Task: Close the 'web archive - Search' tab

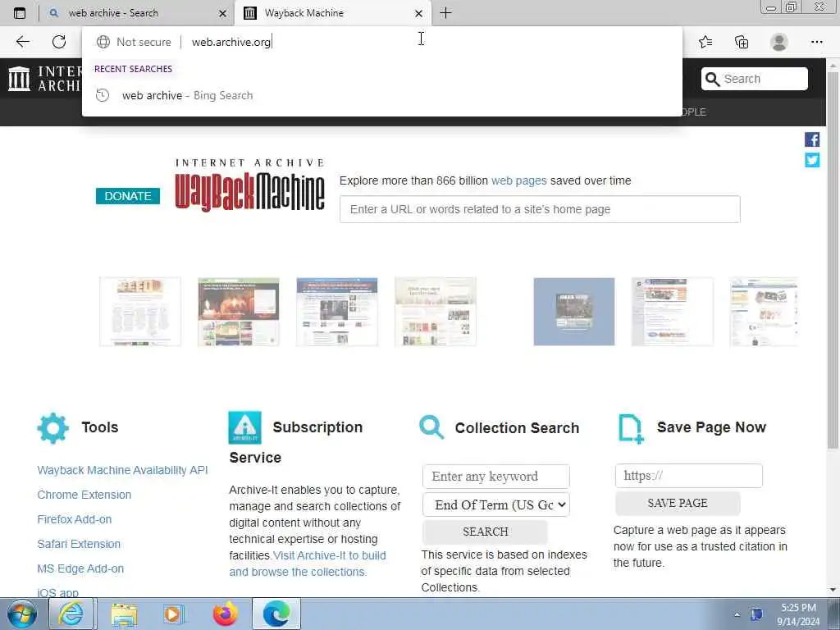Action: [223, 13]
